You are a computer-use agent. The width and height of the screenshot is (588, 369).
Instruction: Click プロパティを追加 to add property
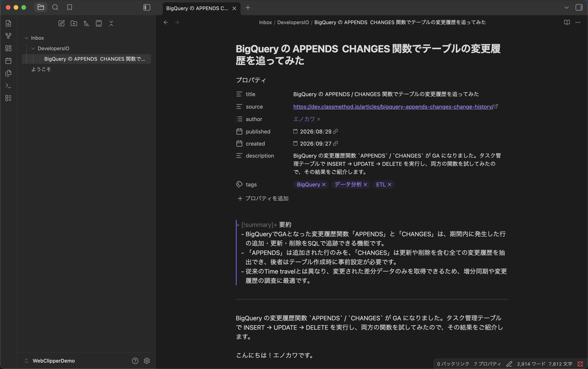point(263,199)
